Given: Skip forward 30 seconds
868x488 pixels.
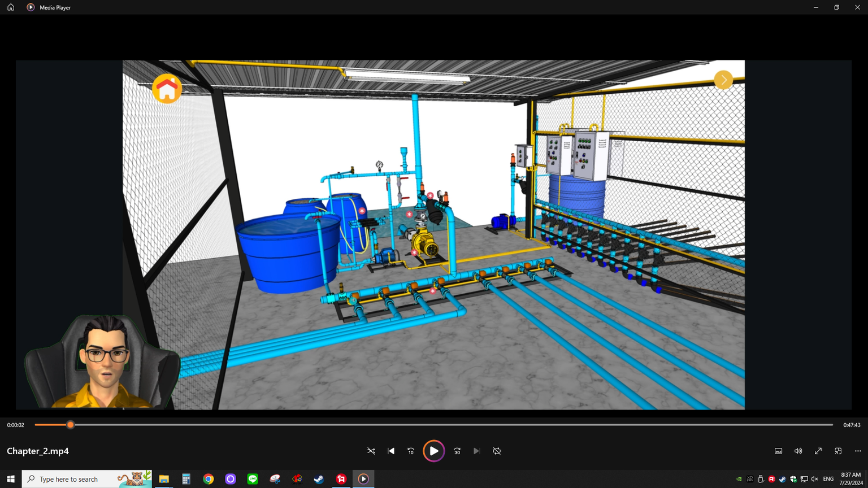Looking at the screenshot, I should [x=457, y=451].
